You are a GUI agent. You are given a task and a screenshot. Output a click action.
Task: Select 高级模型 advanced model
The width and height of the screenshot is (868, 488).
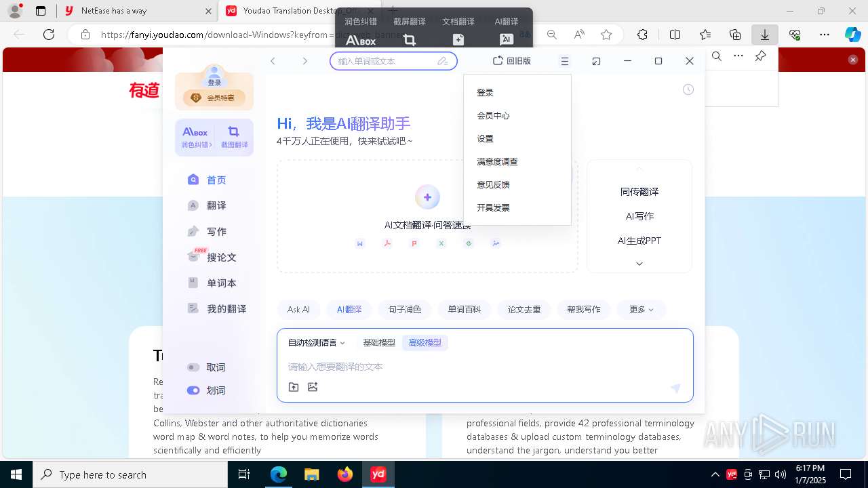pos(425,343)
